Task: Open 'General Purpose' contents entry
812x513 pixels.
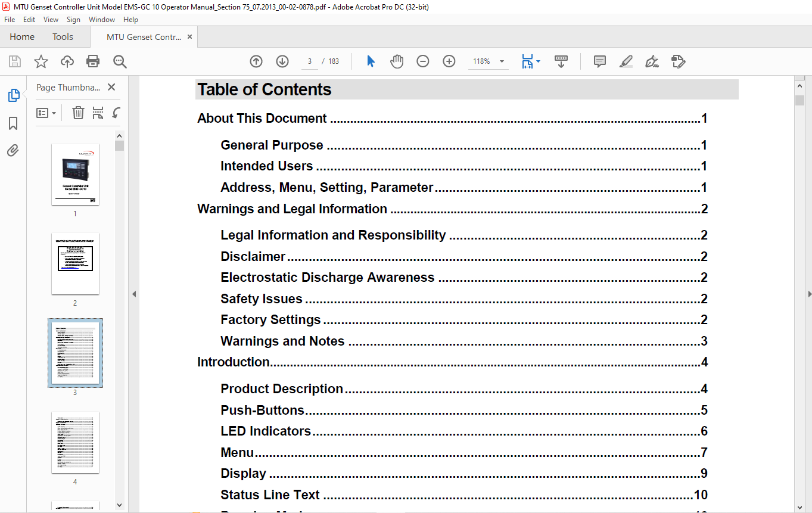Action: point(464,145)
